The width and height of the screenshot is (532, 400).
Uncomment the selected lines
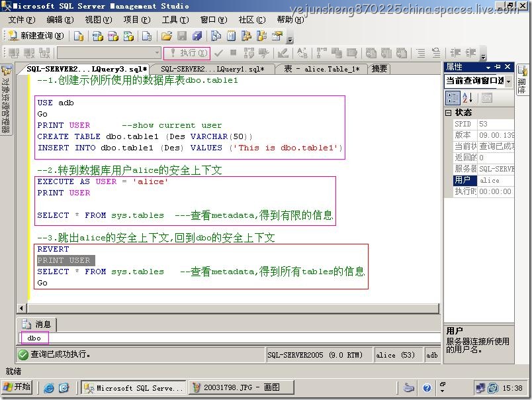(x=436, y=53)
